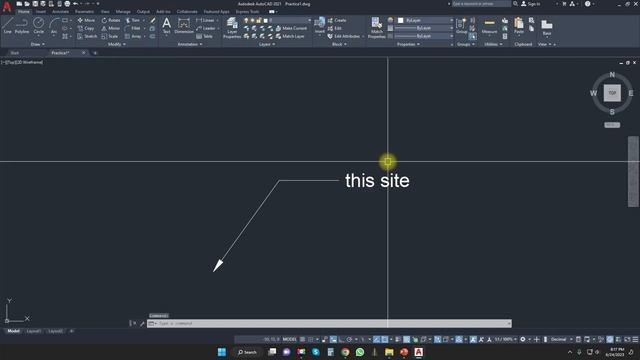Screen dimensions: 640x360
Task: Open the Decimal units dropdown
Action: (561, 339)
